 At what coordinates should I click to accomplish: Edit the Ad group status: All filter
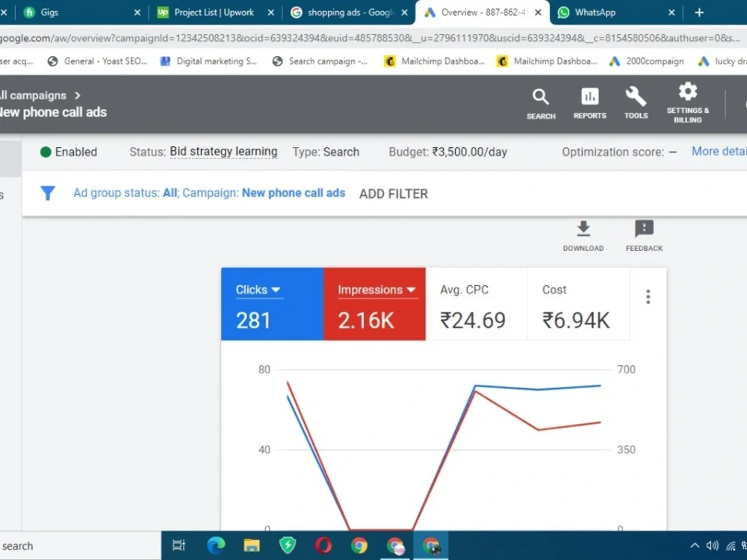pyautogui.click(x=125, y=193)
